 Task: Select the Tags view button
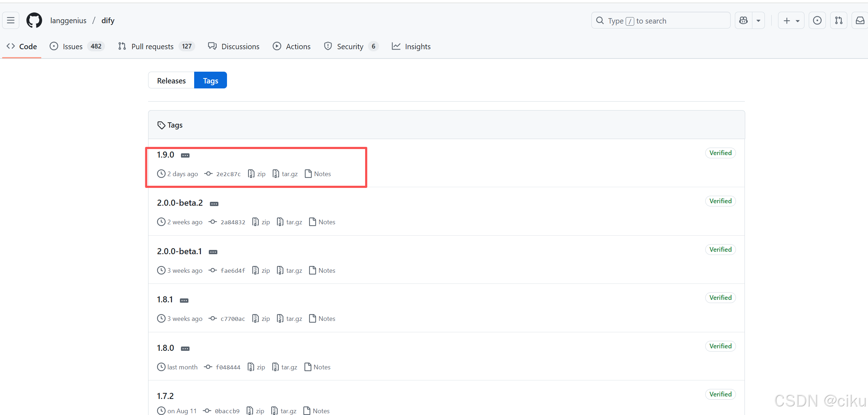coord(211,81)
